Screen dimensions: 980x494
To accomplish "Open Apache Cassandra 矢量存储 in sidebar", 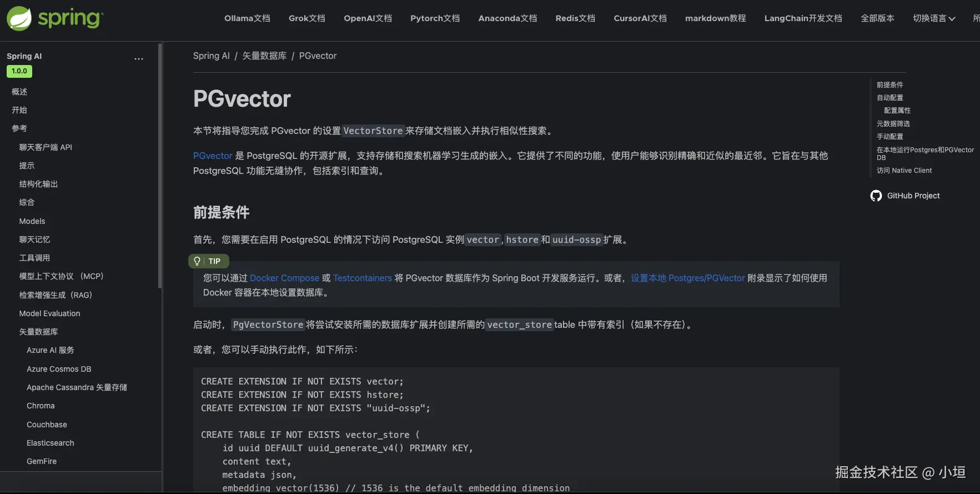I will 77,387.
